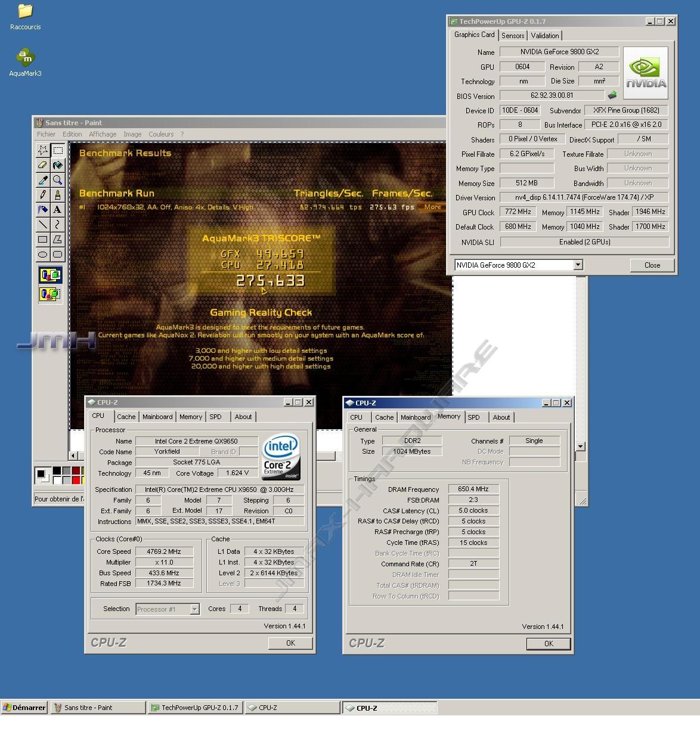Select the Text tool in Paint
700x744 pixels.
(57, 210)
